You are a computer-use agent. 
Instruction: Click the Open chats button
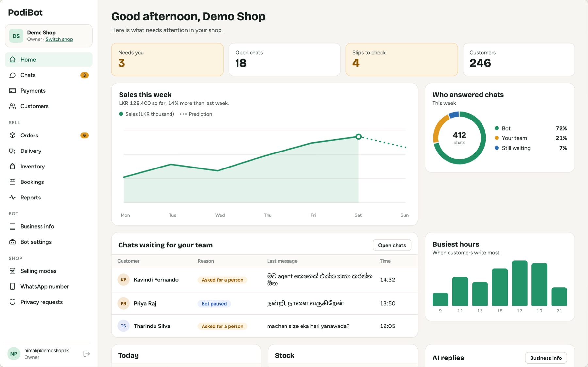(x=392, y=245)
